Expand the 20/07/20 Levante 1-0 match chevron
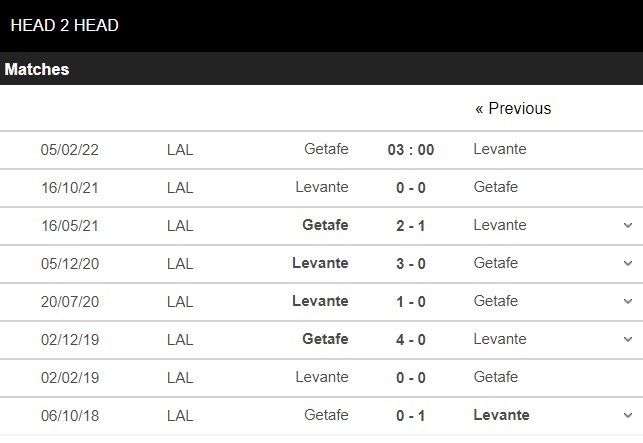The height and width of the screenshot is (443, 643). (628, 302)
